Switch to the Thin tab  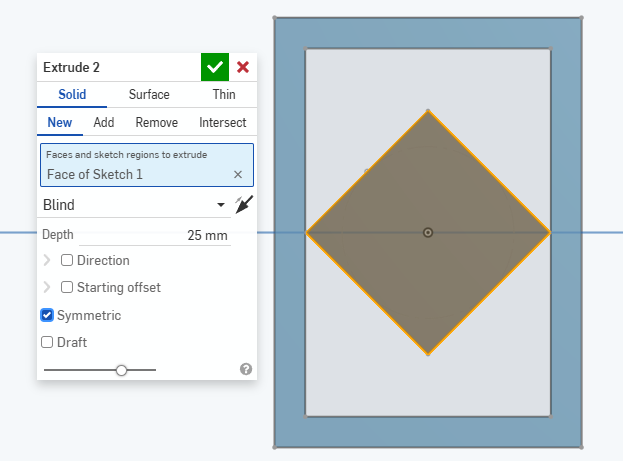(x=224, y=95)
